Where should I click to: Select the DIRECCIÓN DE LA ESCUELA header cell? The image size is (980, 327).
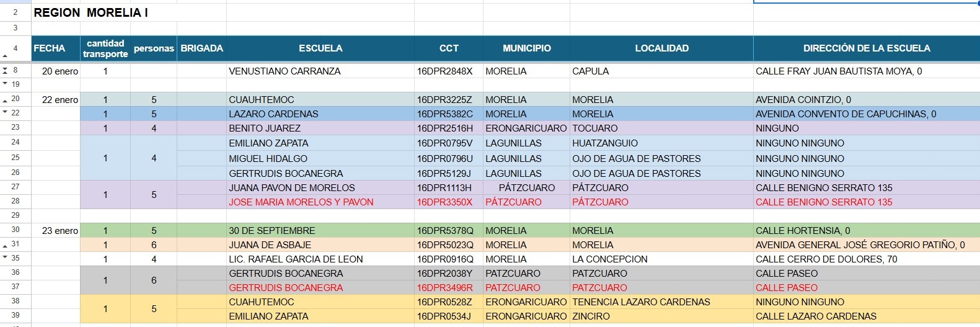click(x=866, y=48)
